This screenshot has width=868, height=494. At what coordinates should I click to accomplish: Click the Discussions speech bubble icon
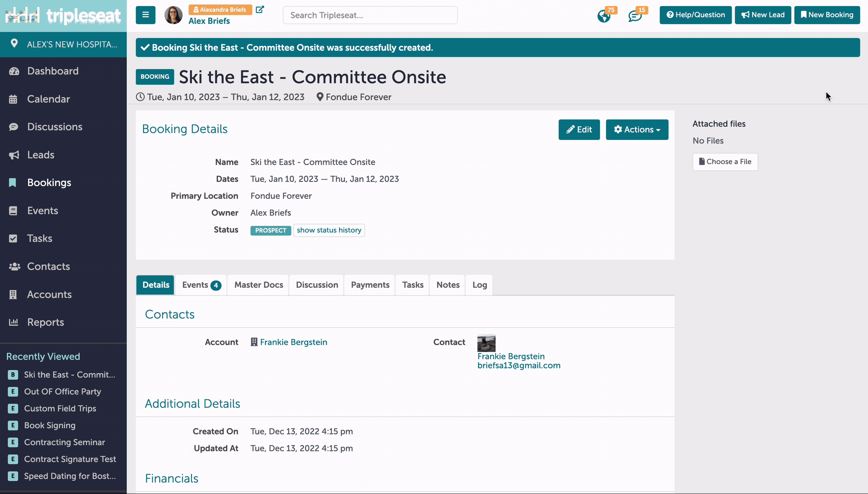pos(14,127)
